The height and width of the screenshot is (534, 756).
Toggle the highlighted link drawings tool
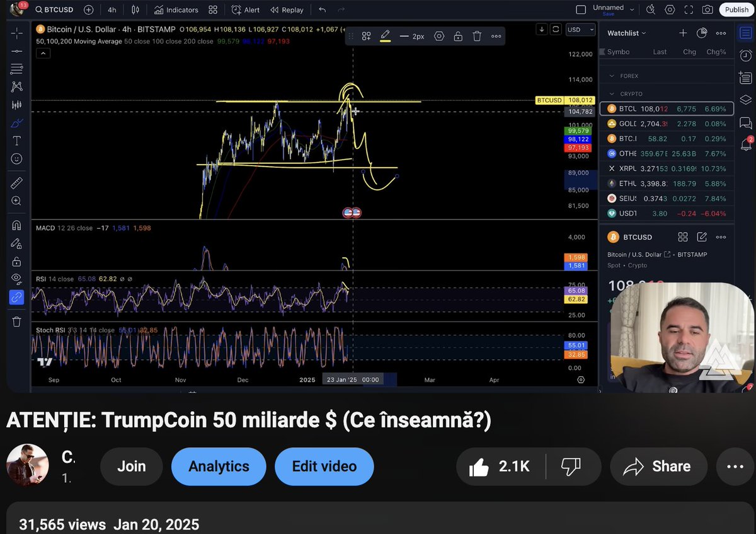[16, 297]
